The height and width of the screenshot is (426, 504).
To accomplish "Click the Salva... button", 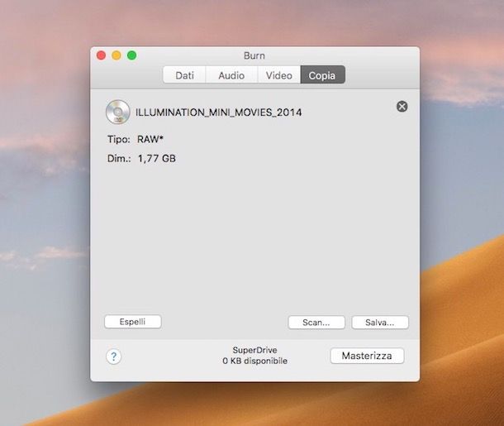I will 380,323.
